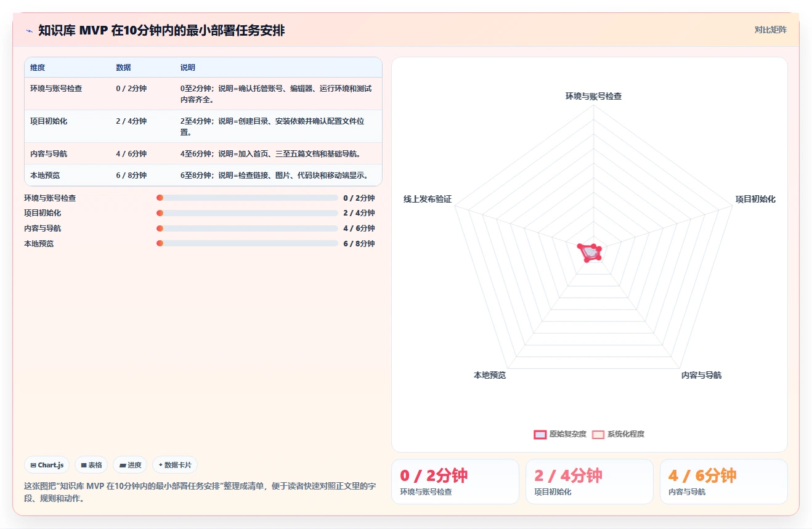Image resolution: width=812 pixels, height=529 pixels.
Task: Click the red radar data polygon
Action: 591,252
